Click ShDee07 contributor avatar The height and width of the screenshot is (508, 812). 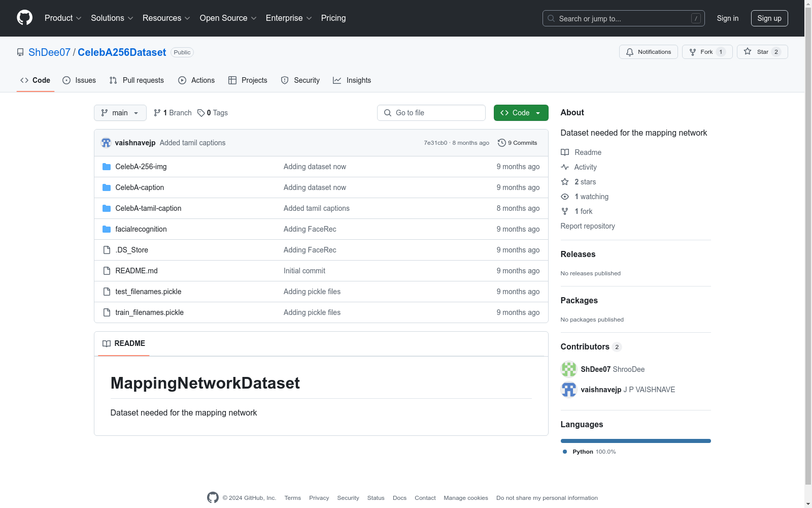(569, 369)
